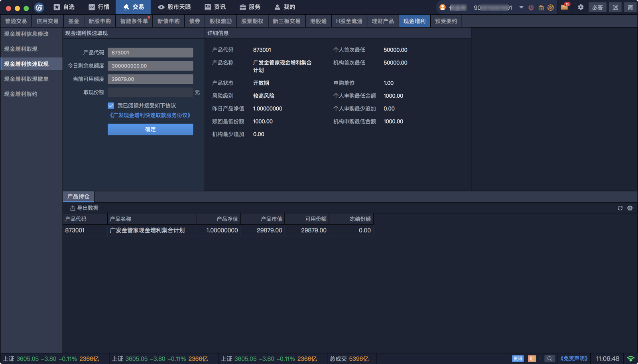
Task: Open the 资讯 news section
Action: [215, 7]
